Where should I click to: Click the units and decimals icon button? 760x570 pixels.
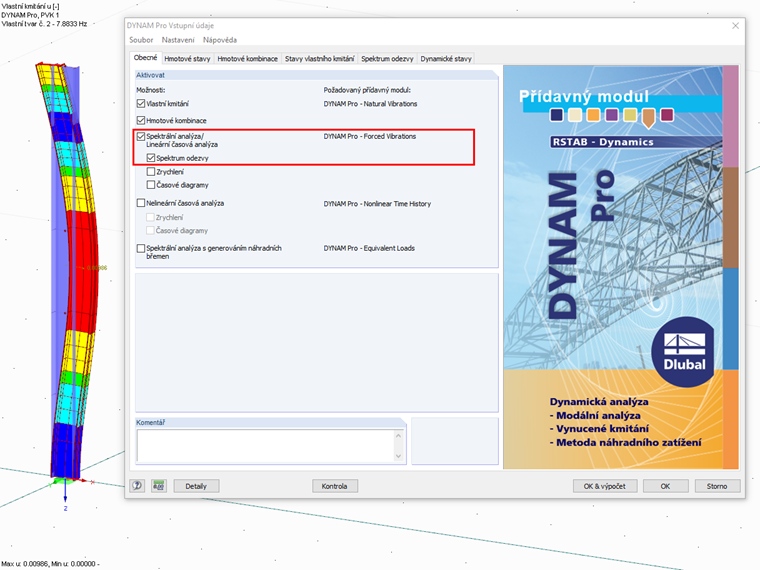tap(158, 486)
